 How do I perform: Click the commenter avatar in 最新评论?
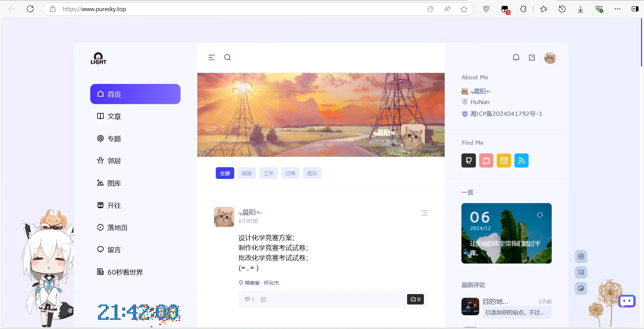[470, 307]
